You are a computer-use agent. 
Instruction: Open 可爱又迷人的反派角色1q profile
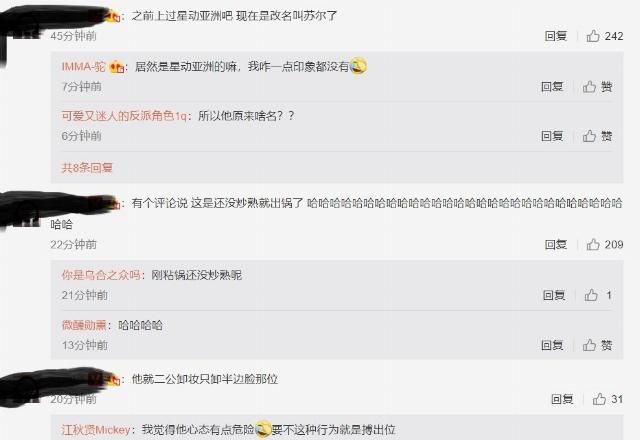tap(124, 116)
